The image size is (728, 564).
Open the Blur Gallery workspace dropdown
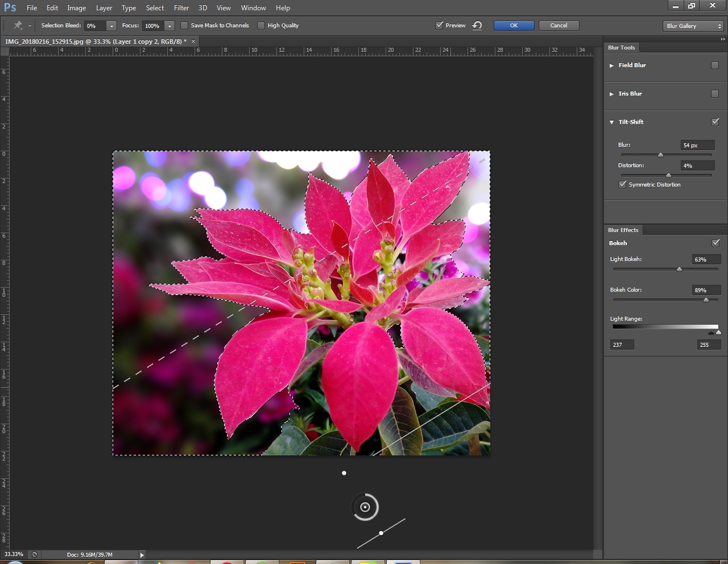pos(693,26)
